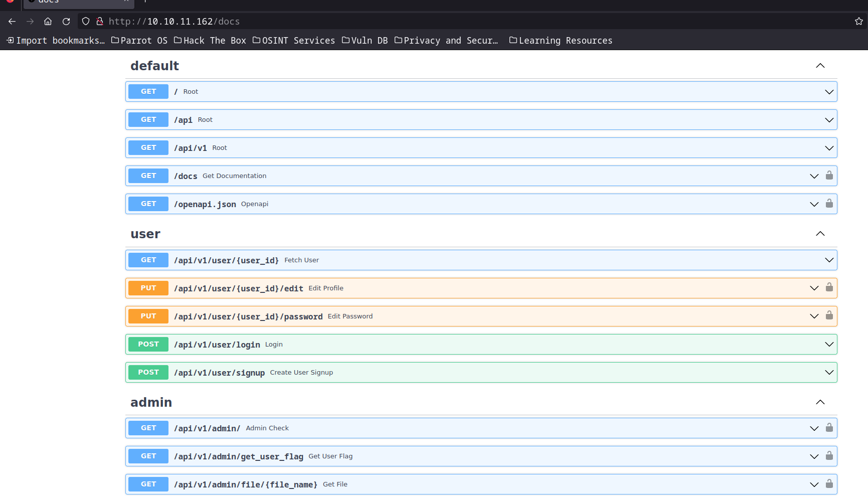Click the /api/v1/user/{user_id}/password path text

coord(248,316)
